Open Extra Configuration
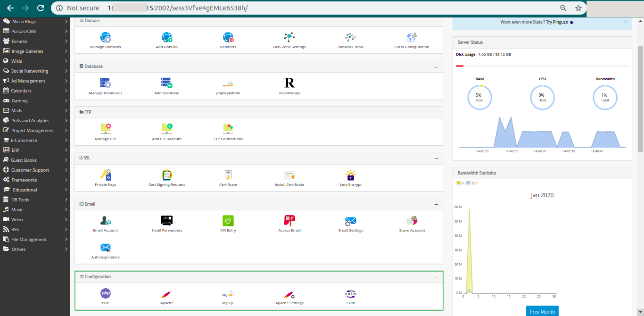 412,38
